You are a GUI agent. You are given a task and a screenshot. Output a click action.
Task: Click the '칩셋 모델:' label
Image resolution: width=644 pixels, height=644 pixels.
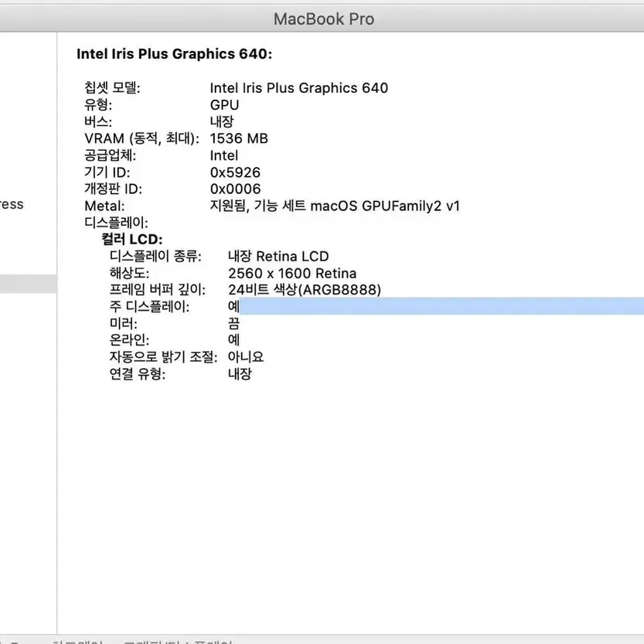[x=112, y=87]
